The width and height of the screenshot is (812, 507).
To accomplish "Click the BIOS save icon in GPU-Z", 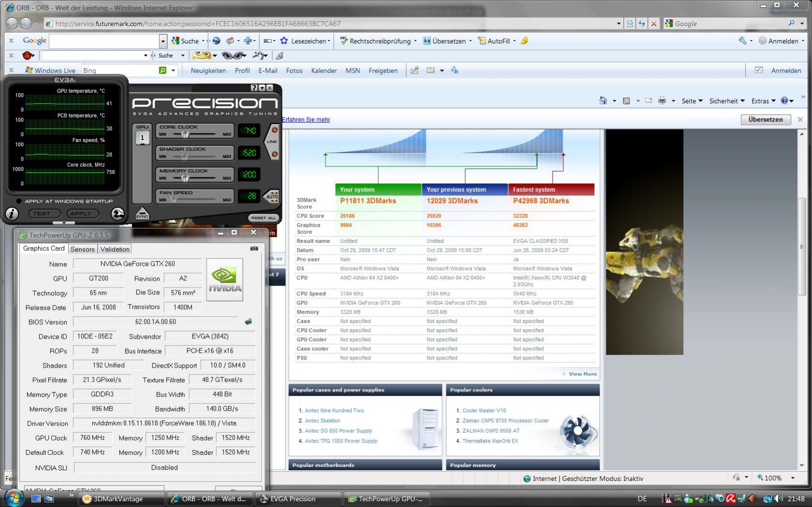I will tap(249, 321).
